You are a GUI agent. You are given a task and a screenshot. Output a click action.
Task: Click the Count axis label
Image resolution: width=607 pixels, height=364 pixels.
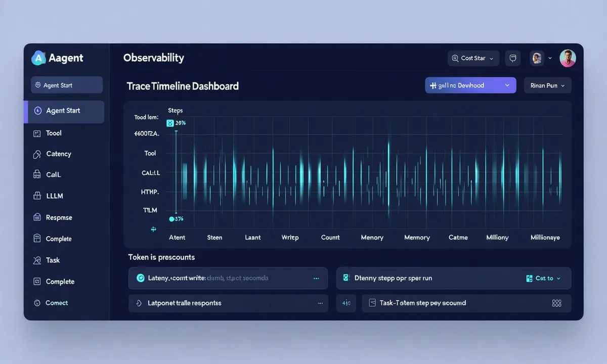[x=330, y=238]
